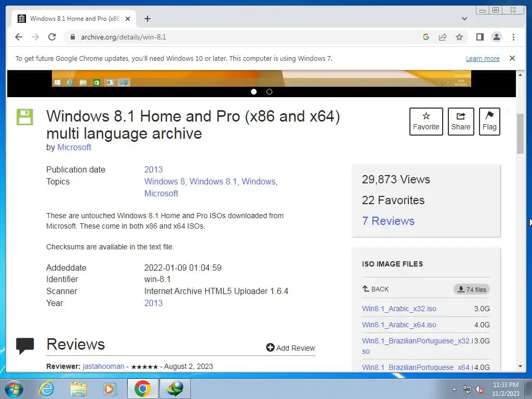The image size is (532, 399).
Task: Click the ISO IMAGE FILES heading
Action: pos(392,264)
